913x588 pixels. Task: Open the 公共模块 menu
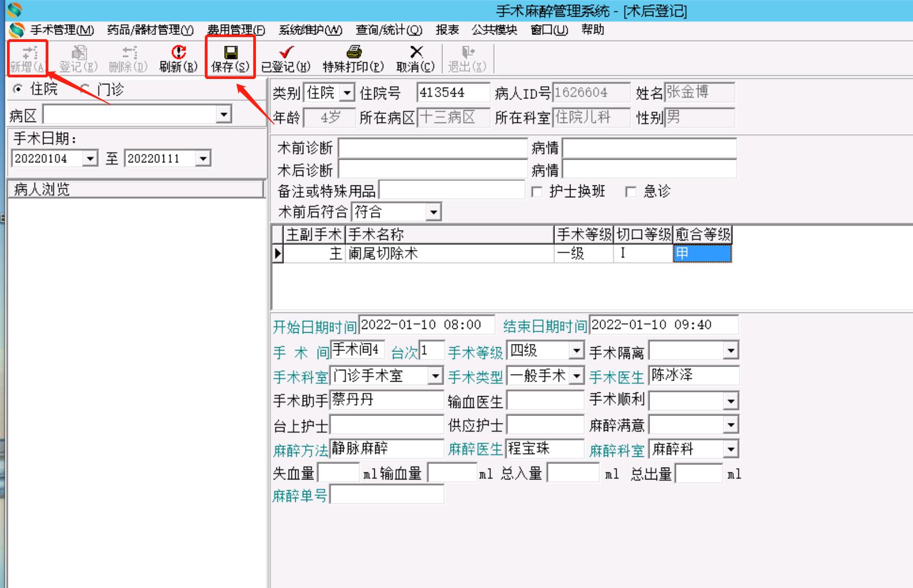point(494,30)
